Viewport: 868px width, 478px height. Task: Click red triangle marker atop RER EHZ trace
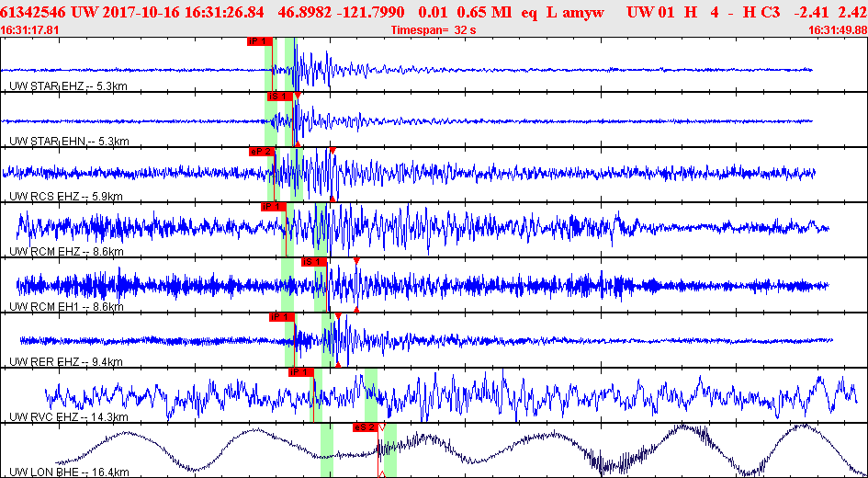coord(338,316)
